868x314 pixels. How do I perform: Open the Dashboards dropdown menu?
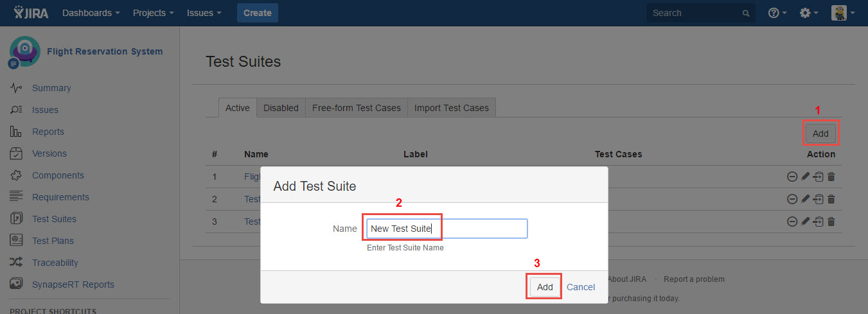91,13
